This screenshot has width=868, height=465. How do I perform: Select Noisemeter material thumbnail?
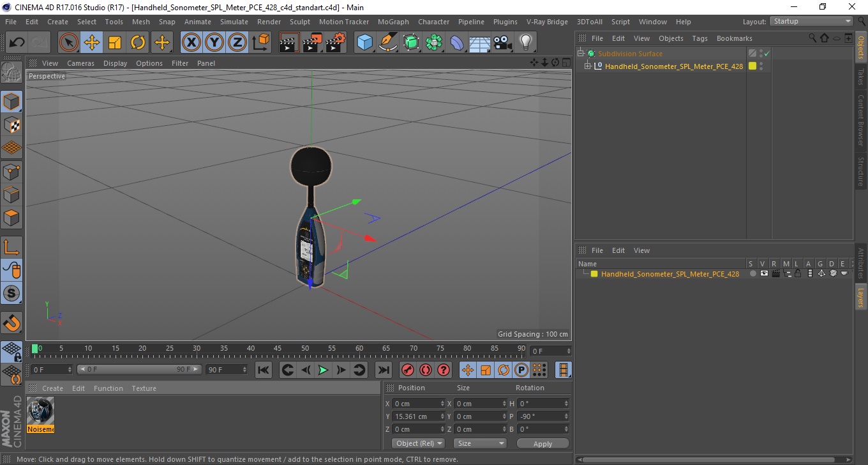(x=41, y=411)
